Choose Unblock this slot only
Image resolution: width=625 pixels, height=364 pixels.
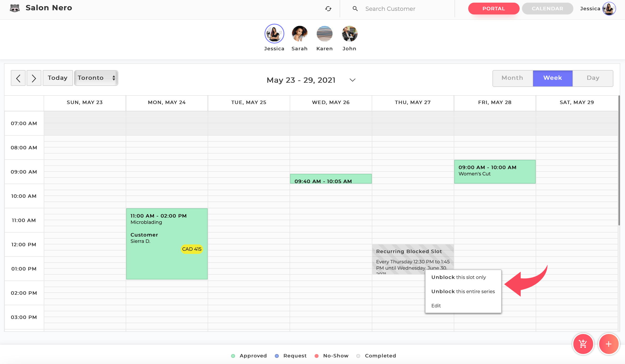[x=458, y=277]
